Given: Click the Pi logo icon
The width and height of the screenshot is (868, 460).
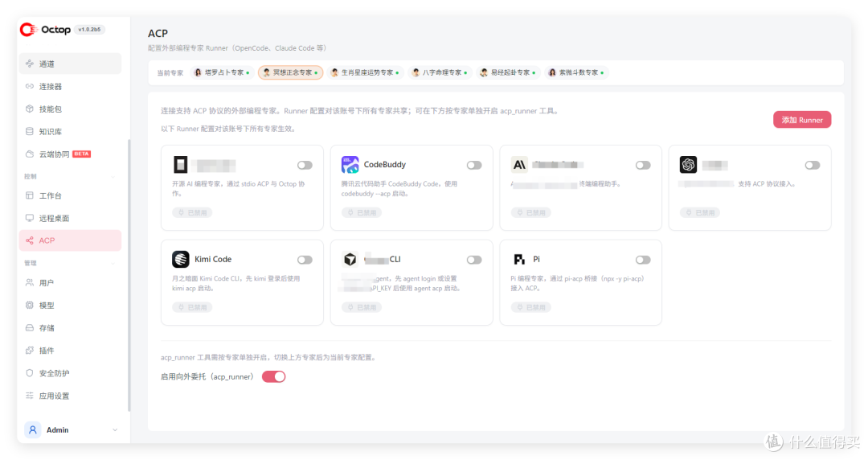Looking at the screenshot, I should click(518, 260).
